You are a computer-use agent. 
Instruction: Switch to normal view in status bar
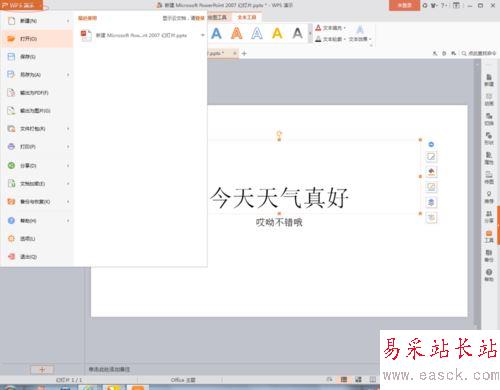coord(344,380)
